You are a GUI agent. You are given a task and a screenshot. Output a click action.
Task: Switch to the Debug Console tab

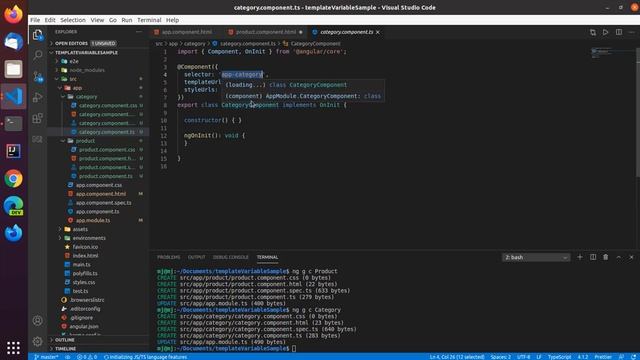point(231,257)
